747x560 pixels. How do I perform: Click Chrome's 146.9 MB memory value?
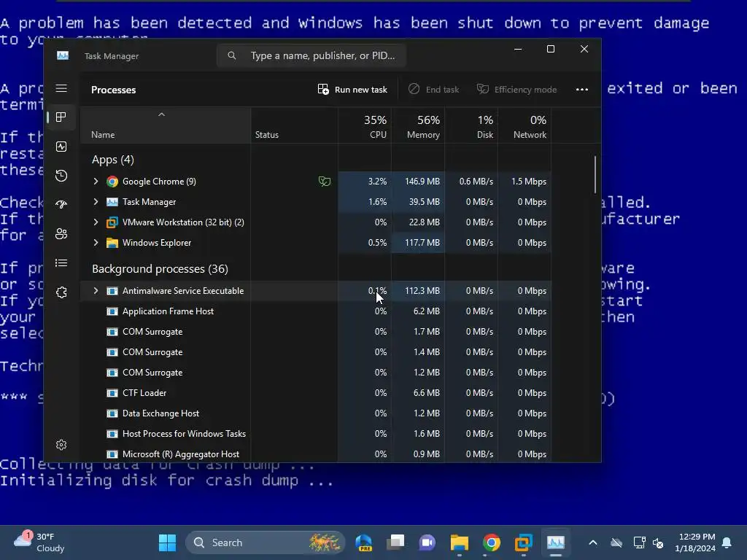pyautogui.click(x=422, y=182)
